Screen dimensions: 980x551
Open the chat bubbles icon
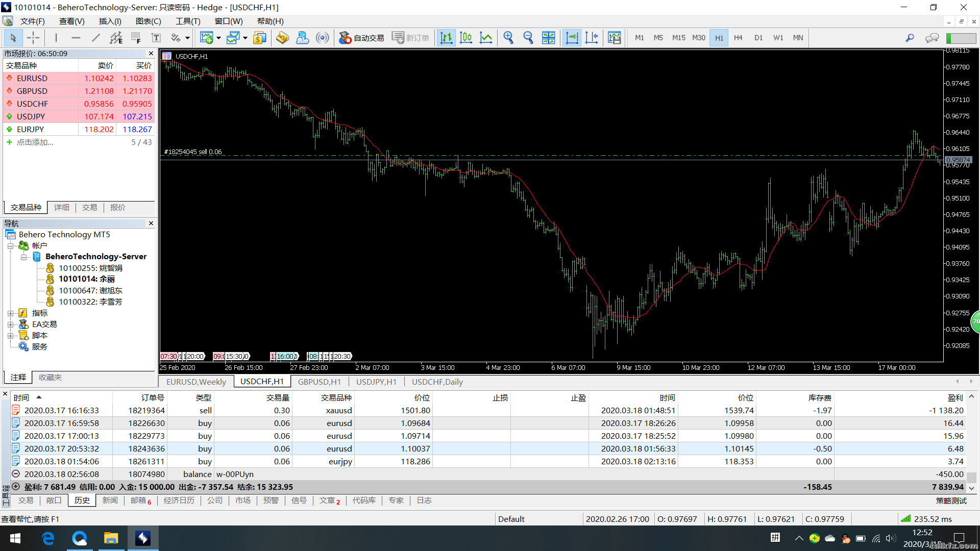(932, 38)
